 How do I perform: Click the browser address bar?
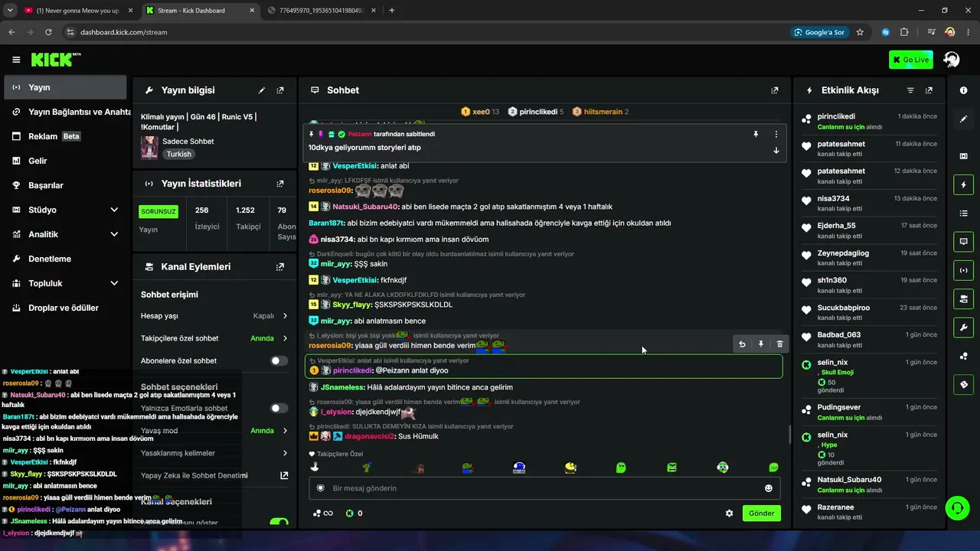(429, 32)
